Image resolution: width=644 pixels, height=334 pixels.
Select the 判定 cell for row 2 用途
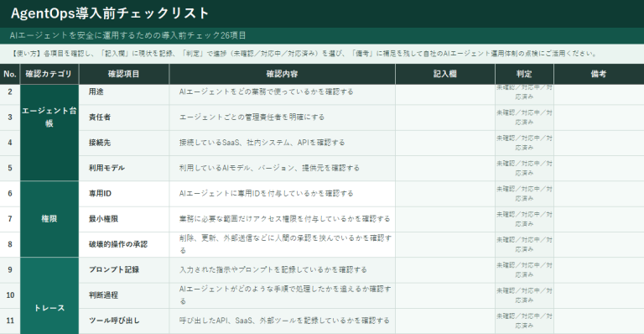(x=524, y=92)
